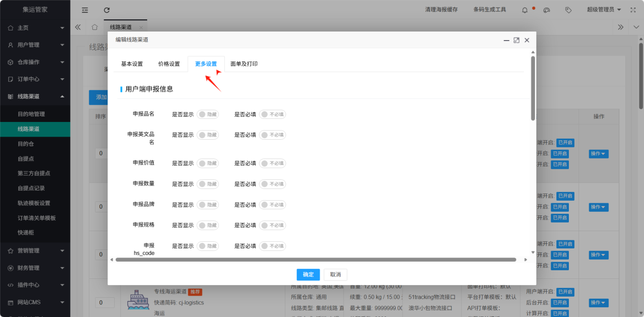The width and height of the screenshot is (644, 317).
Task: Toggle fullscreen icon in header
Action: pos(633,10)
